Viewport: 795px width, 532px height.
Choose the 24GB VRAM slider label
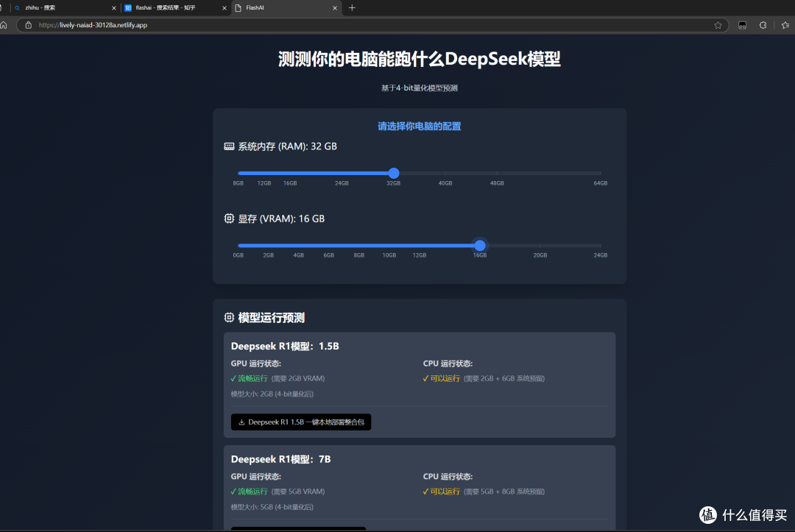click(x=601, y=255)
